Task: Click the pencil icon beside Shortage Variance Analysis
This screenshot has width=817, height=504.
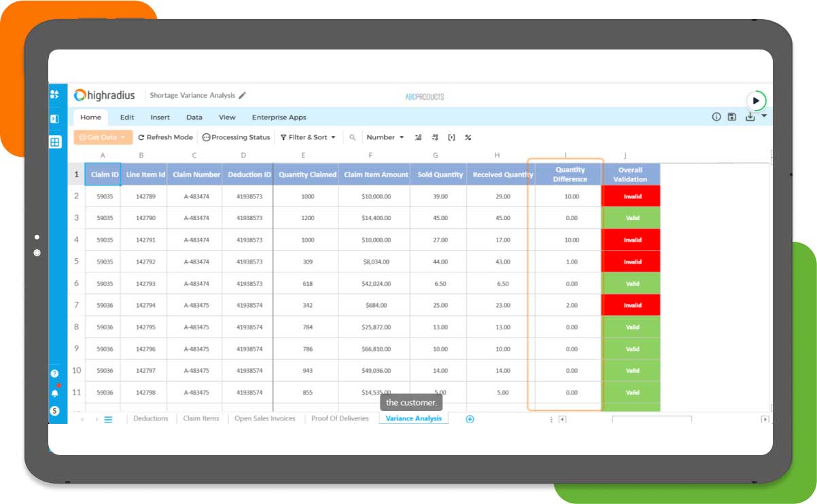Action: pyautogui.click(x=243, y=95)
